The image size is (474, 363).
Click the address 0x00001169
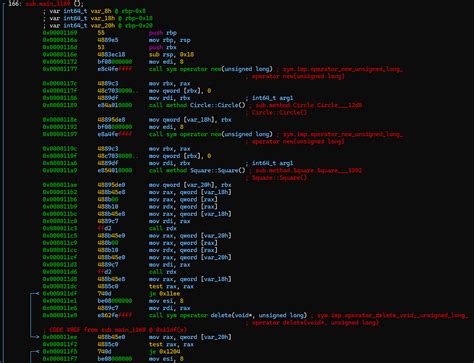coord(60,33)
